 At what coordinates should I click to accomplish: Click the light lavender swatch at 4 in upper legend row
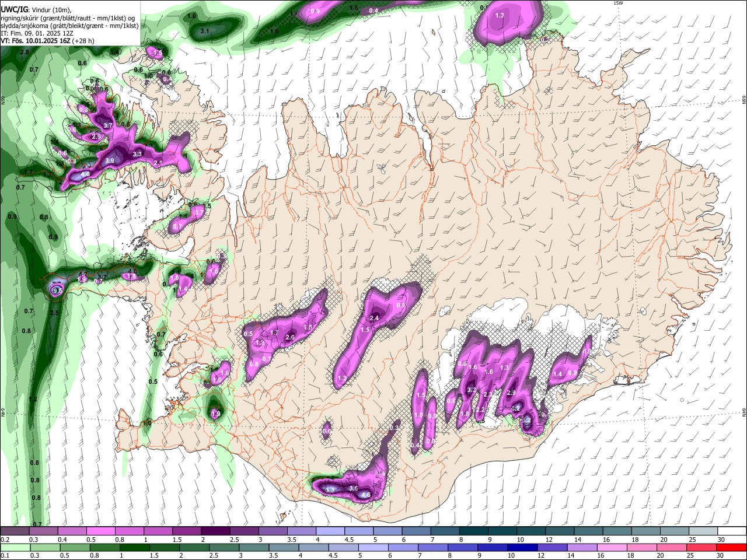(330, 531)
